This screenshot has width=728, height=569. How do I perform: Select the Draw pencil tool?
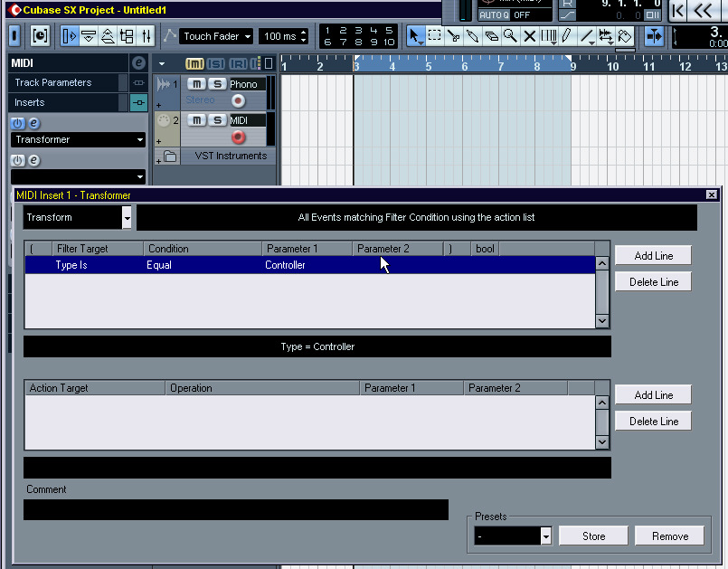coord(567,36)
